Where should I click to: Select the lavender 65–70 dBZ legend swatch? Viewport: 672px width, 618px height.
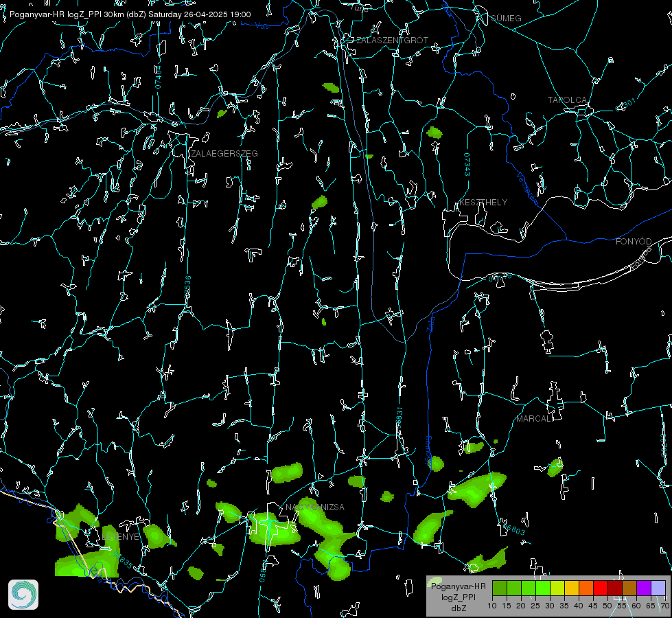tap(658, 588)
